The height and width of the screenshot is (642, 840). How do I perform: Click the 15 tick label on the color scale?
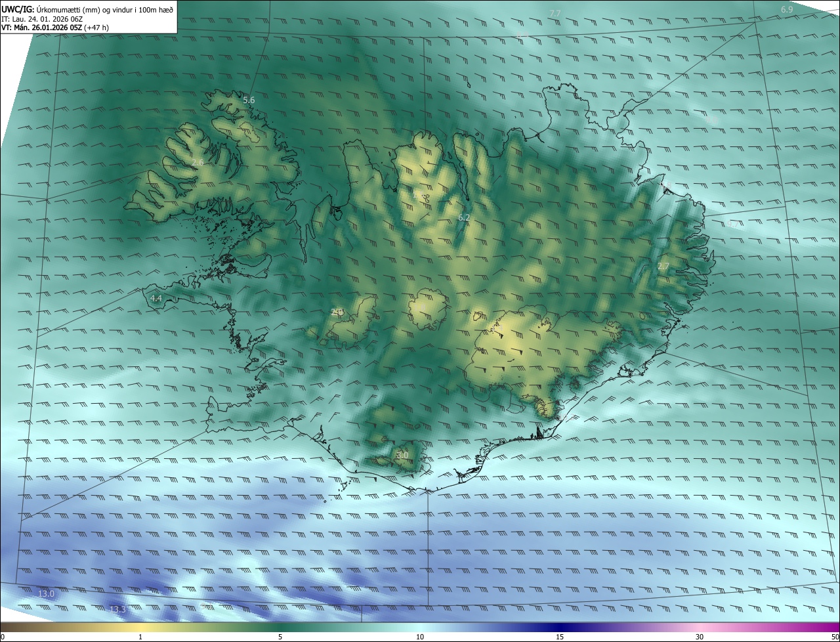point(560,637)
